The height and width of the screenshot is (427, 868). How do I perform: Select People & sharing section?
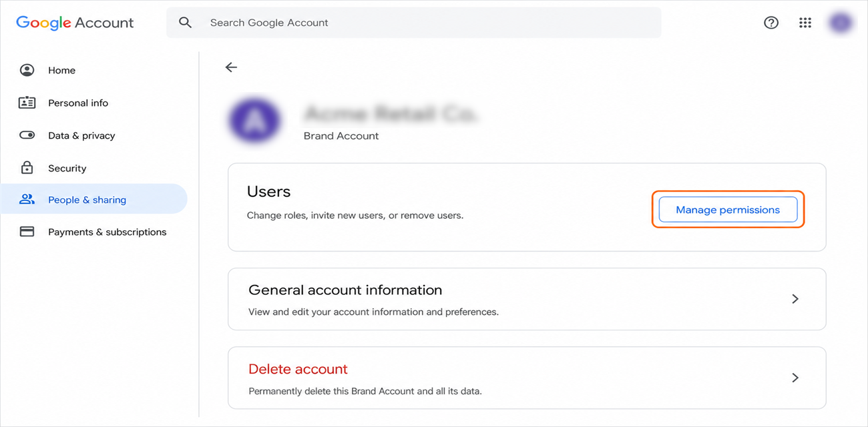(93, 199)
